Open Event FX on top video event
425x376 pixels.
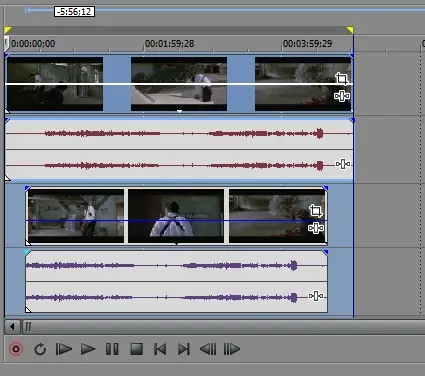(342, 96)
